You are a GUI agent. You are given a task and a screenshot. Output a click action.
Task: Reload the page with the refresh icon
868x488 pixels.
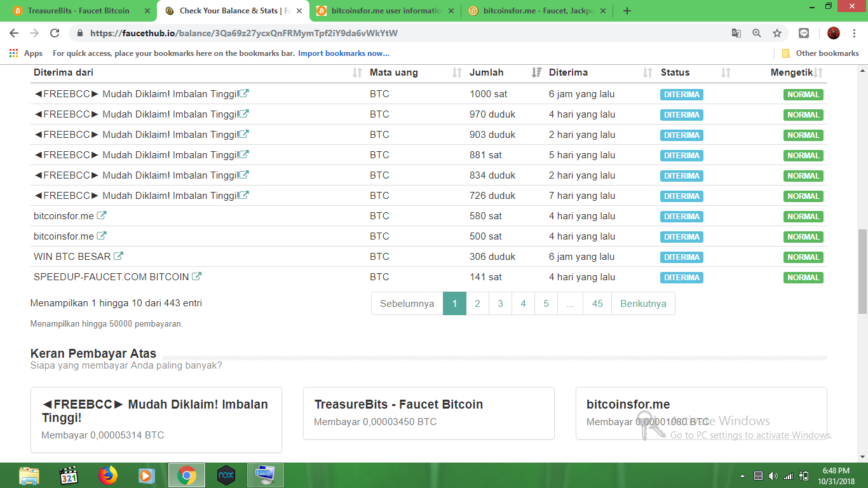55,33
